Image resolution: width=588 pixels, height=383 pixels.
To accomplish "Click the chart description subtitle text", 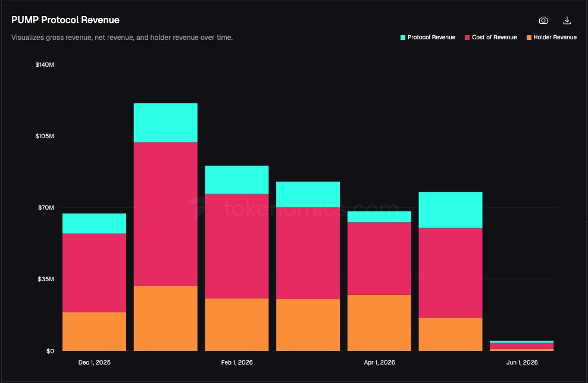I will [x=122, y=38].
